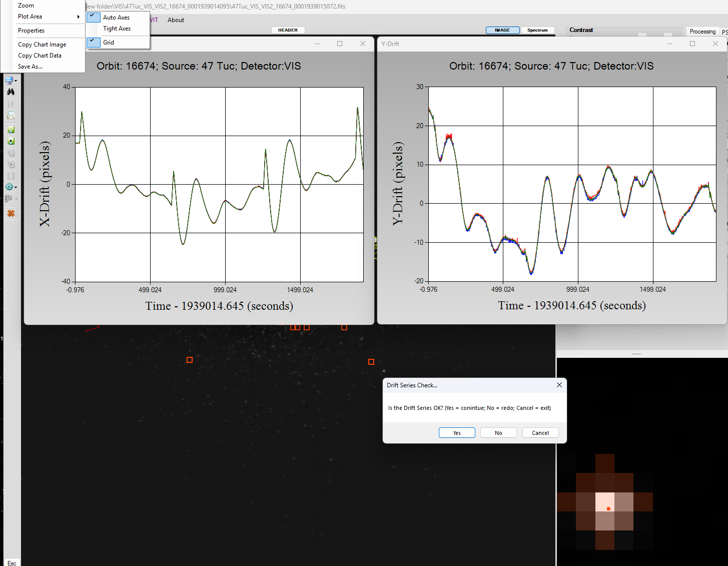The width and height of the screenshot is (728, 566).
Task: Click the upper green floppy disk save icon
Action: click(11, 130)
